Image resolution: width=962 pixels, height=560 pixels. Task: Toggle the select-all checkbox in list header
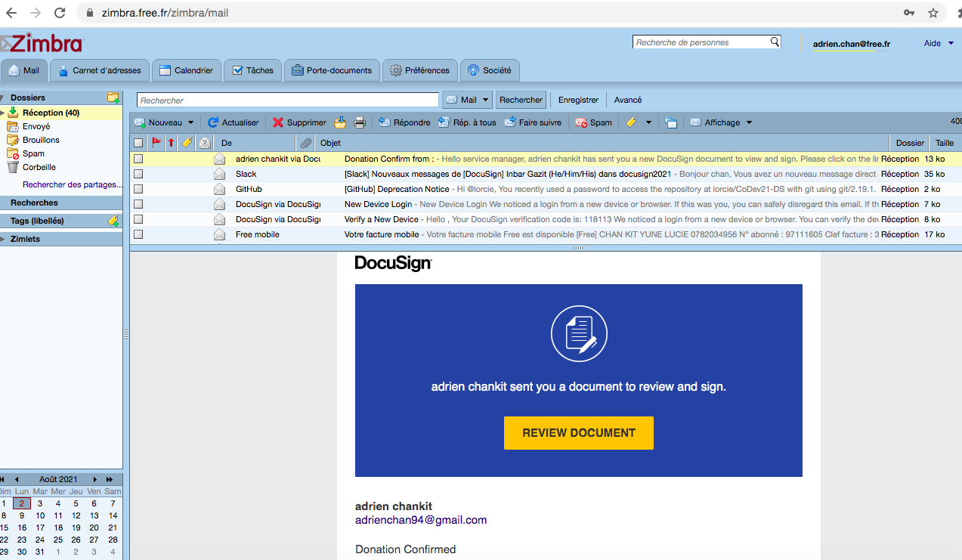[x=138, y=142]
